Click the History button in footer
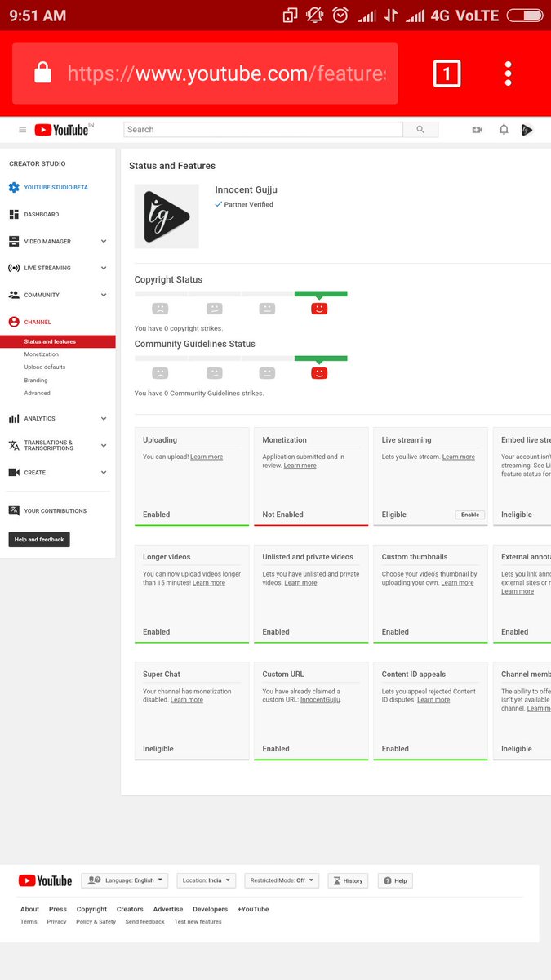 (348, 880)
